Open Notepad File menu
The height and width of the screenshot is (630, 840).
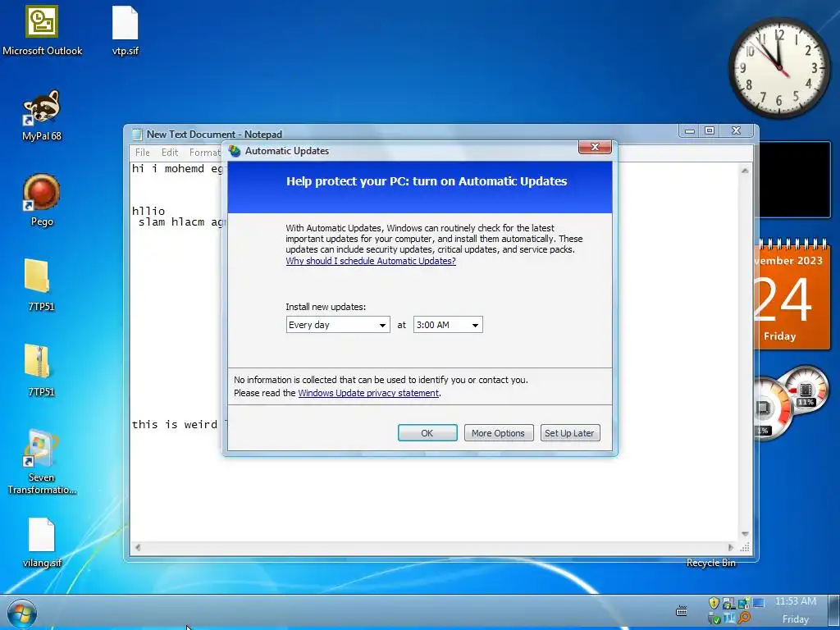click(x=143, y=152)
